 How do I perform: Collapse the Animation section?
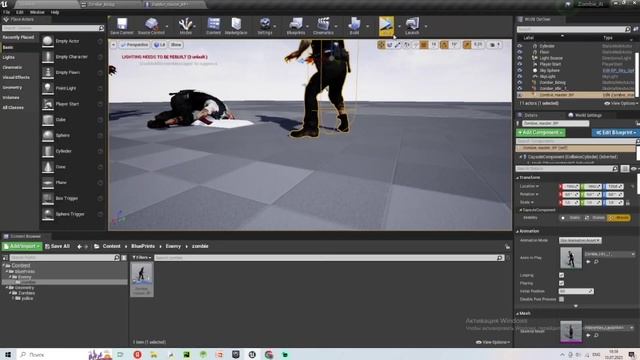(x=518, y=231)
